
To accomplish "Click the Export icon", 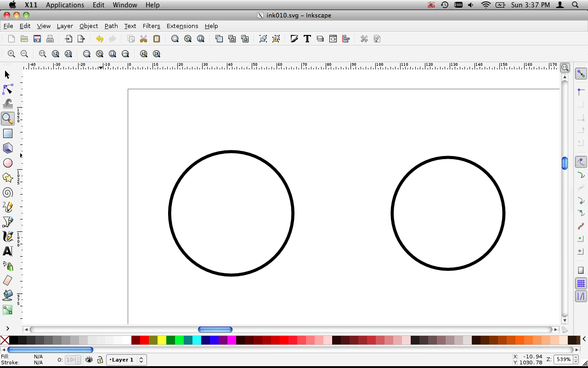I will (81, 39).
